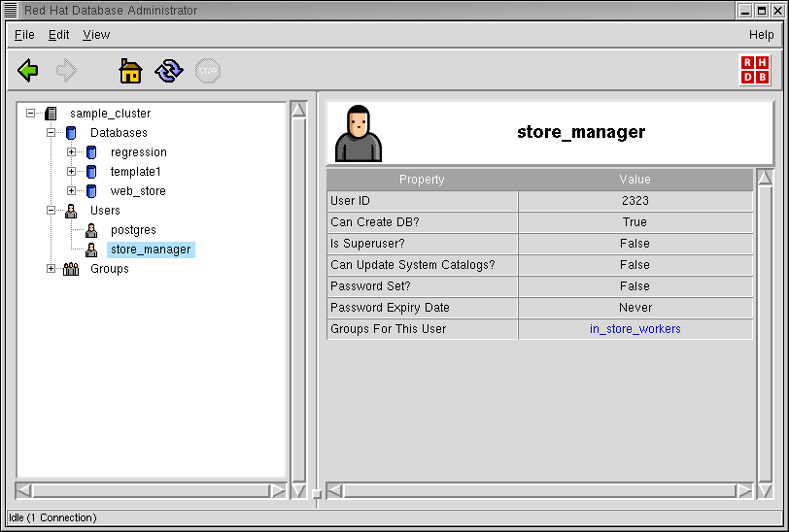The width and height of the screenshot is (789, 532).
Task: Follow the in_store_workers group link
Action: tap(635, 329)
